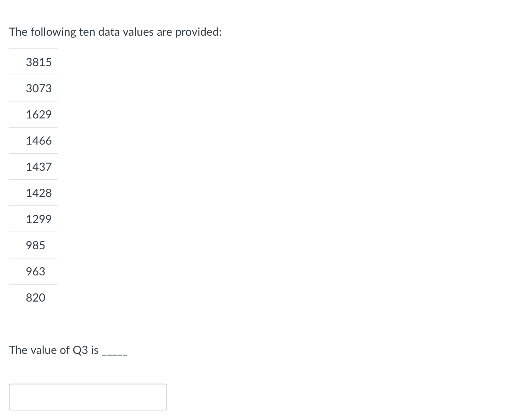Click the row containing 1466
Screen dimensions: 513x420
pos(39,141)
